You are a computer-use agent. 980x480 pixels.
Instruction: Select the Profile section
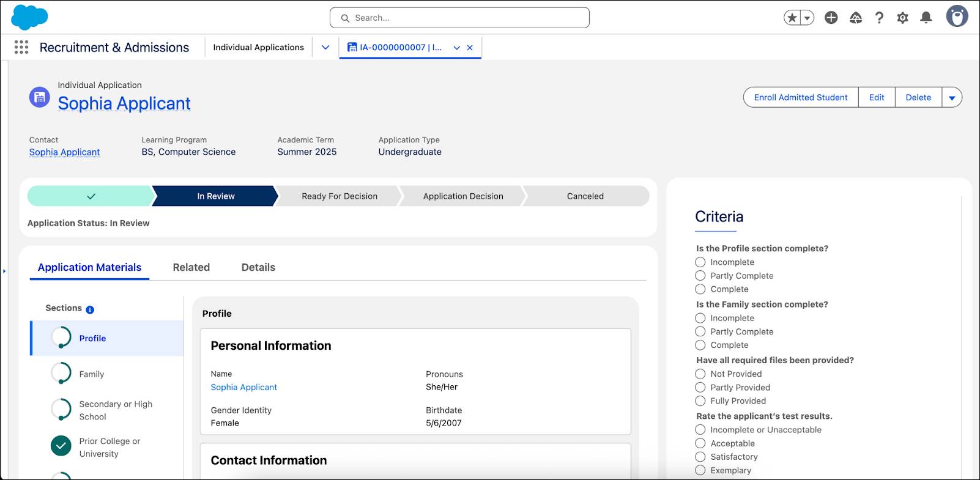point(107,338)
